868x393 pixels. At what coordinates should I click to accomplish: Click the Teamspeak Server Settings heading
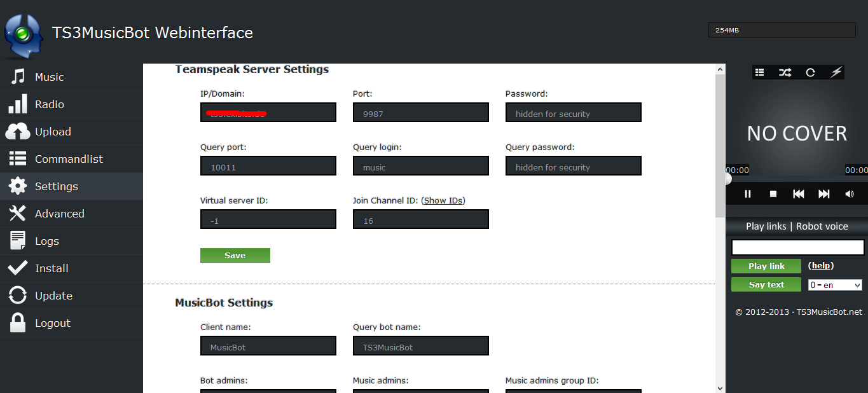(252, 69)
